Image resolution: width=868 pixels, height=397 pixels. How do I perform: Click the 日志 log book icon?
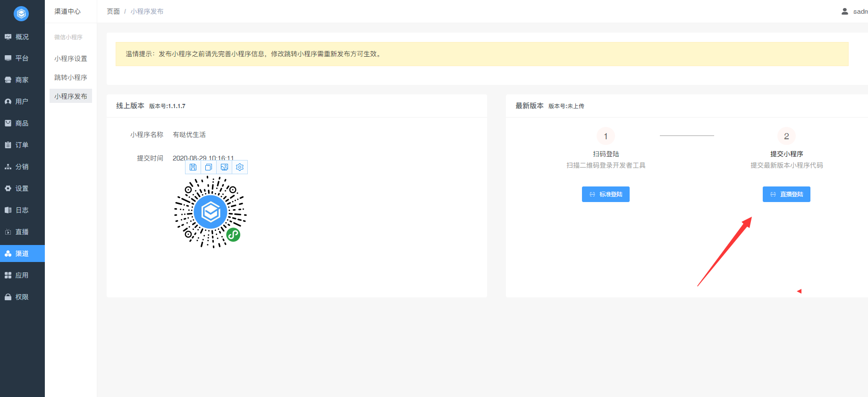pos(8,210)
